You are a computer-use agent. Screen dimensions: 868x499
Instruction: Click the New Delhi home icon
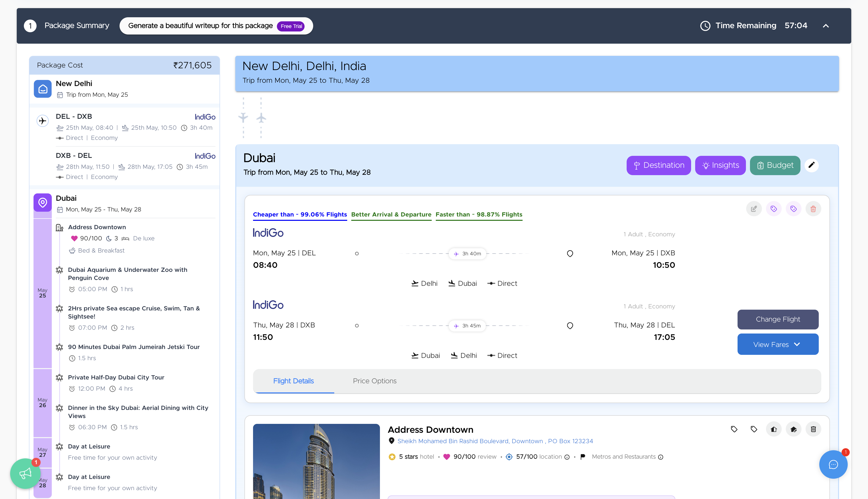[x=43, y=89]
